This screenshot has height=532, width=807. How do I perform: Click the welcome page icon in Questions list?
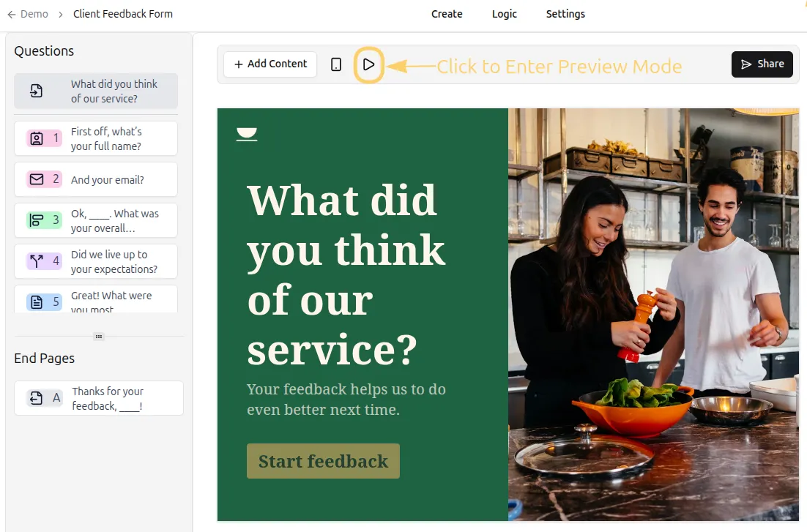click(36, 91)
